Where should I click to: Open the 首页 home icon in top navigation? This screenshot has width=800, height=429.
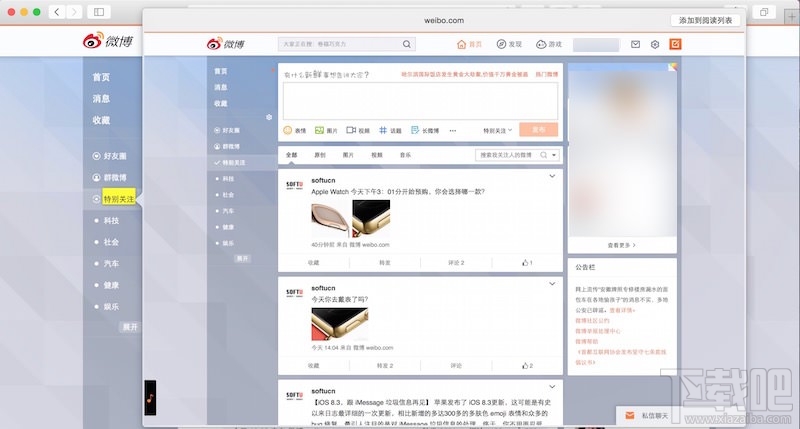point(469,44)
